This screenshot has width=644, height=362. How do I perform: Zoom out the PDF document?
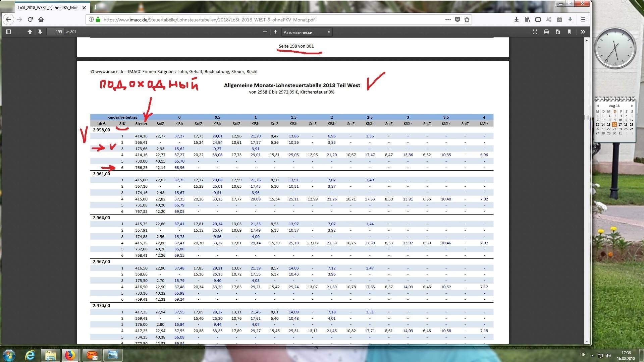click(x=265, y=32)
